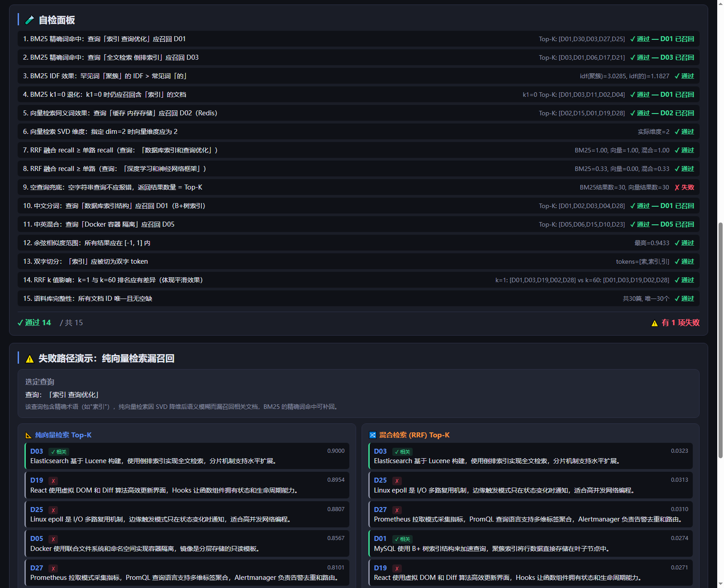Viewport: 724px width, 588px height.
Task: Click the scrollbar down arrow
Action: [720, 584]
